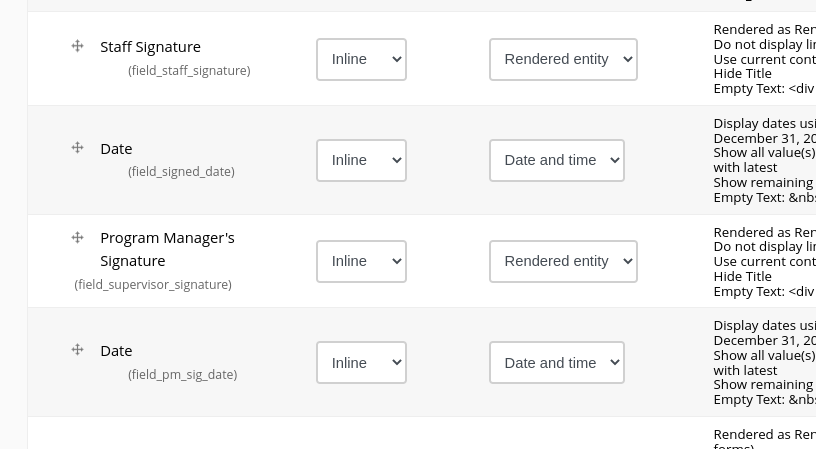Click drag handle for Program Manager's Signature
The width and height of the screenshot is (816, 449).
78,238
